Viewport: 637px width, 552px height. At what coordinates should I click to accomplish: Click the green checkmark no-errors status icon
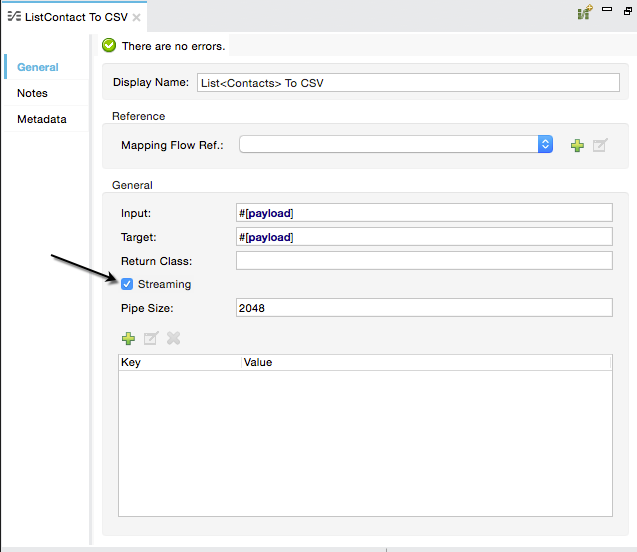[x=109, y=46]
